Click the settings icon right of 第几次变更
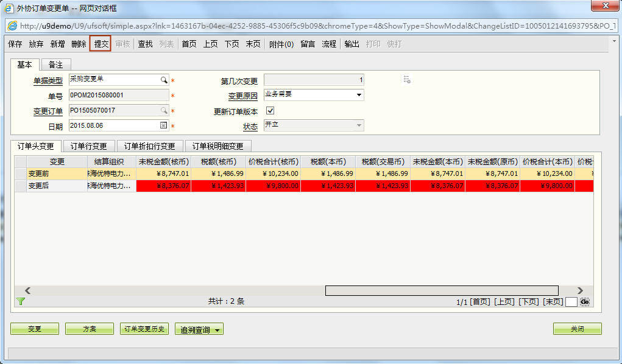Image resolution: width=622 pixels, height=364 pixels. click(x=407, y=80)
